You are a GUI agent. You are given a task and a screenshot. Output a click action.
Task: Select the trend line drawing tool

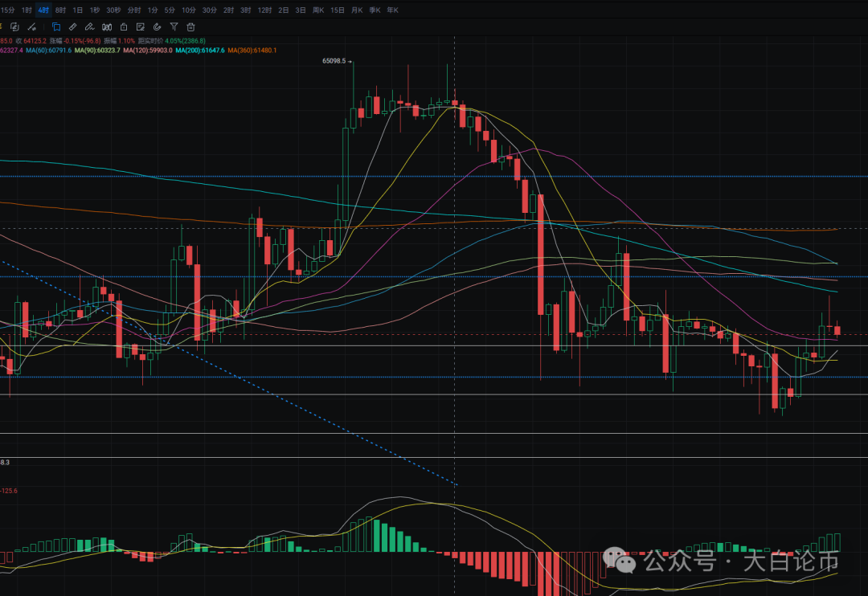click(31, 27)
